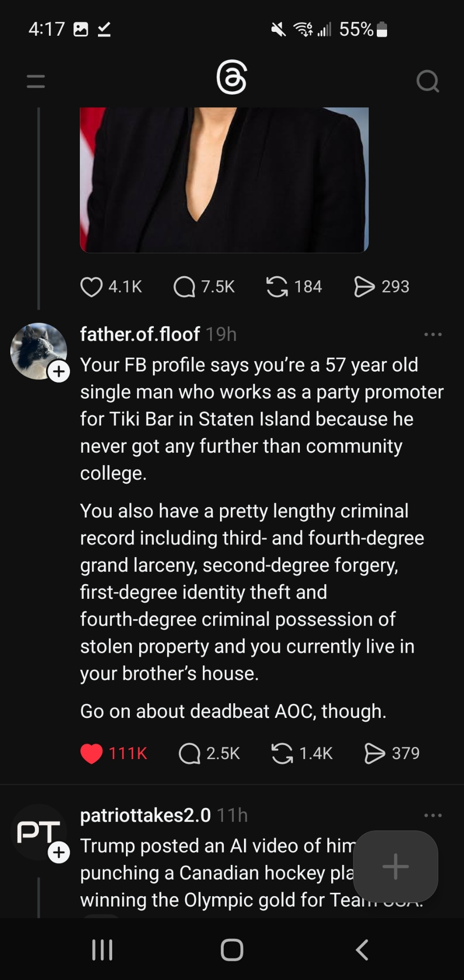Unlike father.of.floof's post with 111K likes

[x=92, y=754]
